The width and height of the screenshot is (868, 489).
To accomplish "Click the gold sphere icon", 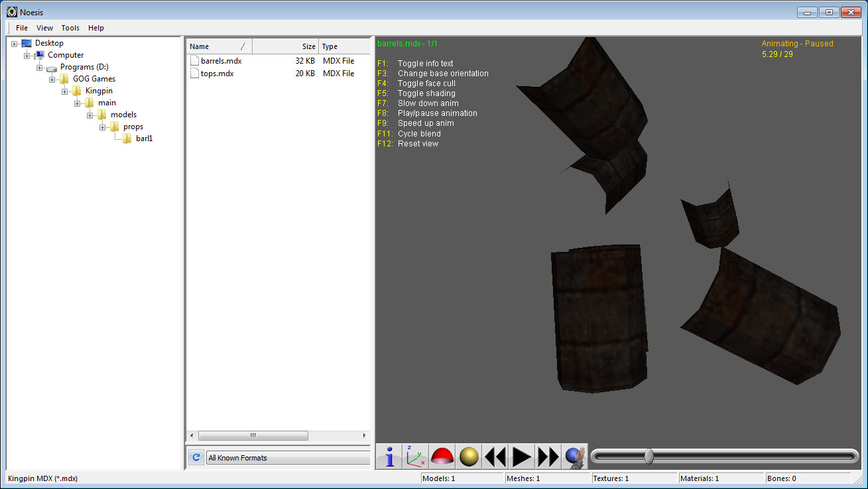I will pos(469,457).
